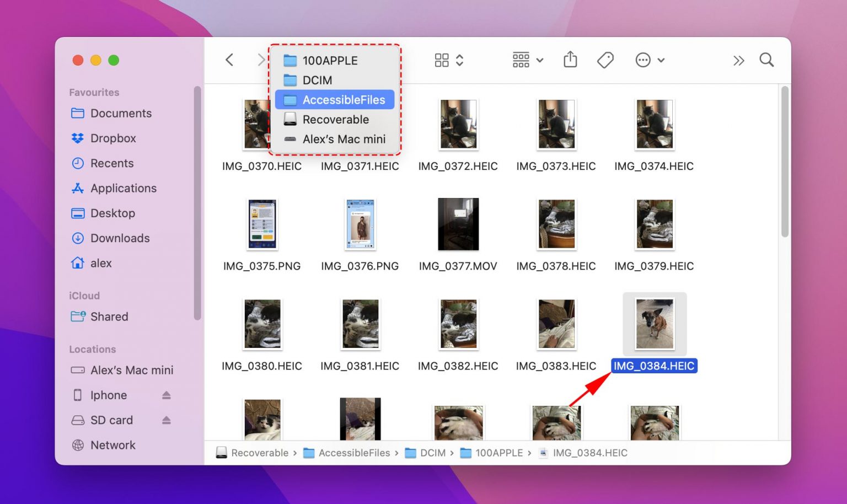
Task: Select the Dropbox item in Favourites
Action: point(112,138)
